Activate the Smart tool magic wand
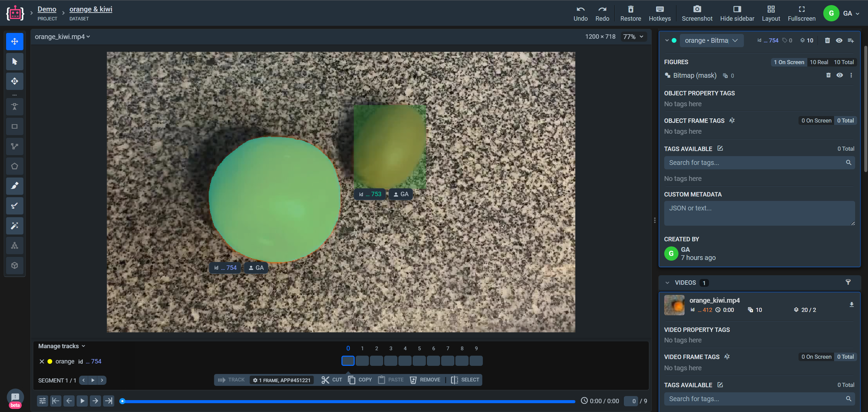The image size is (868, 412). [15, 226]
